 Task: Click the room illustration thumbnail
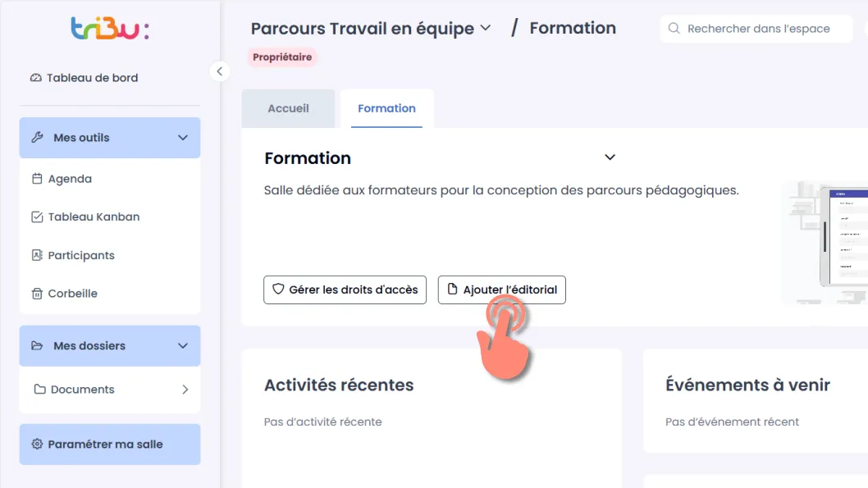825,242
